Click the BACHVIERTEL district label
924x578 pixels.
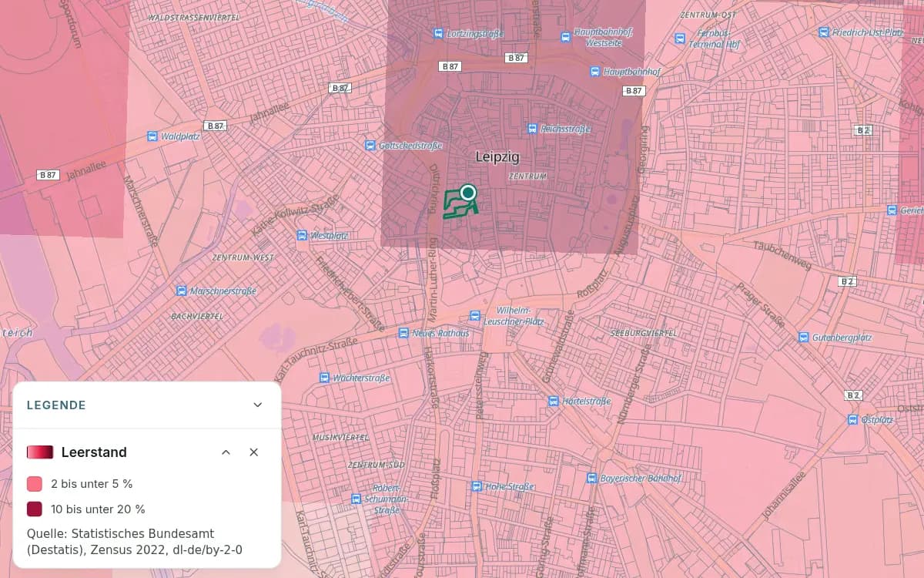coord(197,316)
